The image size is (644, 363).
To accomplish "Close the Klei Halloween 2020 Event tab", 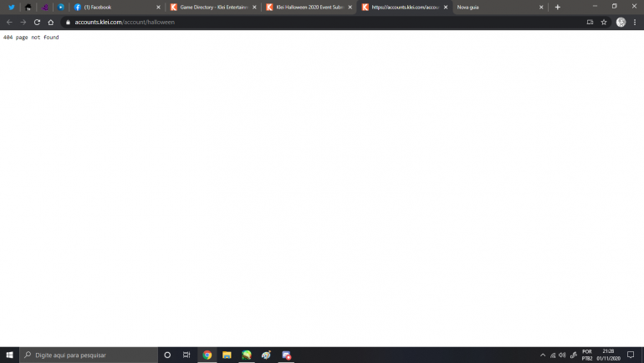I will pos(350,7).
